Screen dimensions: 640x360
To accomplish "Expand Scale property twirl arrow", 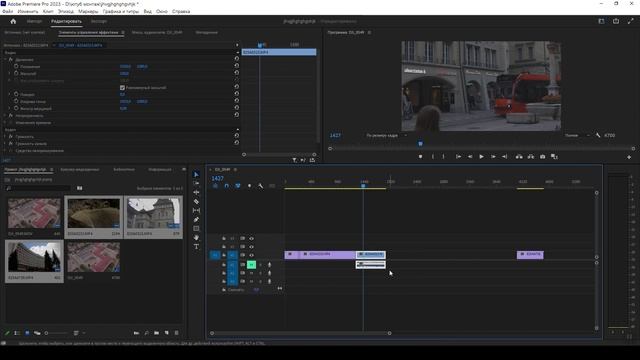I will point(10,73).
